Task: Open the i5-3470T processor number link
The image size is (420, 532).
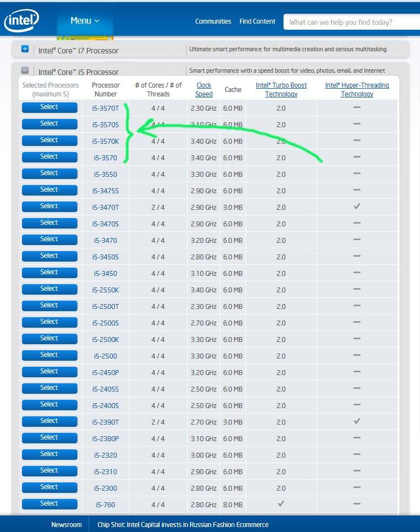Action: point(106,207)
